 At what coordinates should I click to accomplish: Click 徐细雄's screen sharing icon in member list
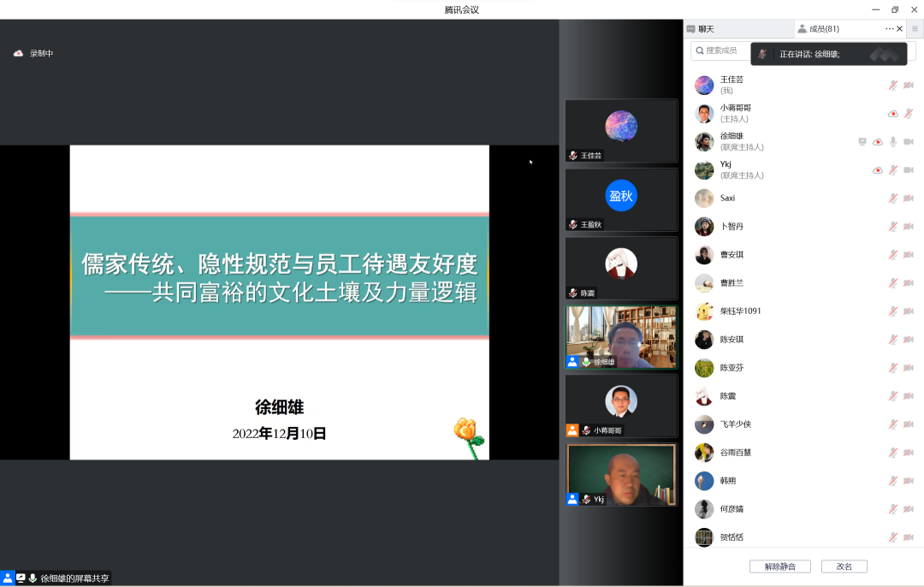(x=862, y=142)
